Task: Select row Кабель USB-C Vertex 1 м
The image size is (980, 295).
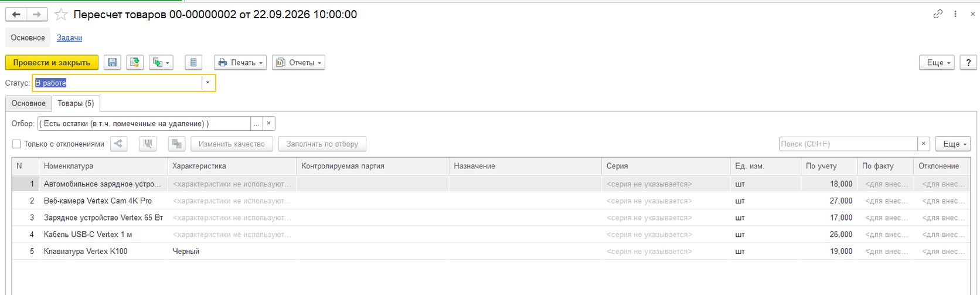Action: [492, 235]
